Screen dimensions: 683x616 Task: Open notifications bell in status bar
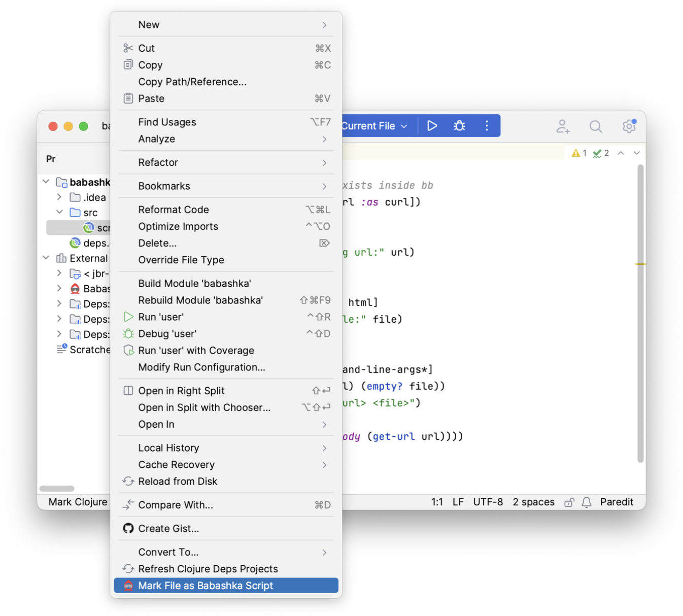click(x=587, y=502)
